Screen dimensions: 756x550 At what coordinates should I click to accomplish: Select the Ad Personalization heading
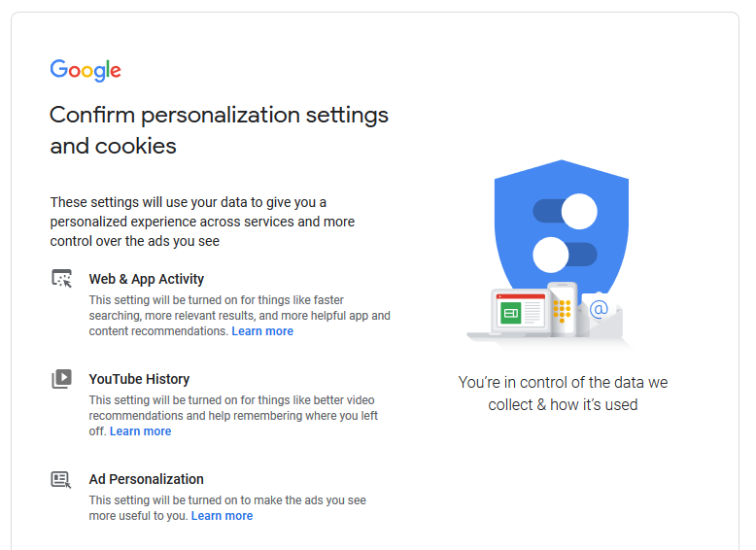146,479
